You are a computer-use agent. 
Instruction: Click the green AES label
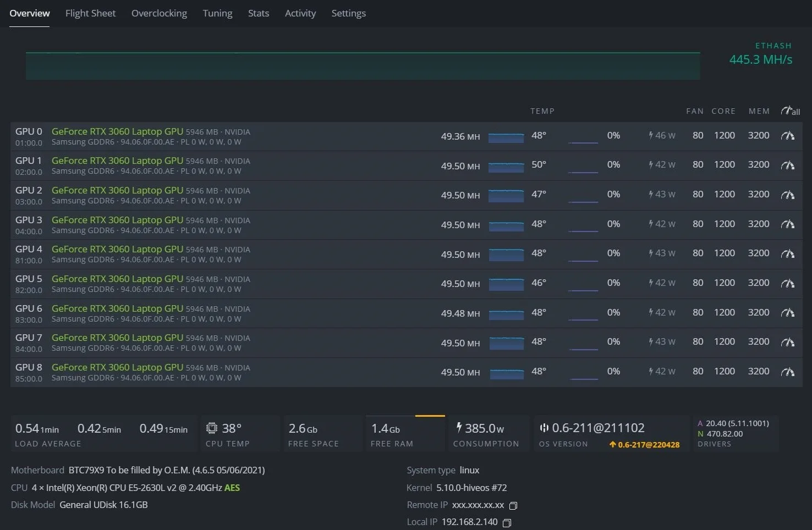click(232, 488)
